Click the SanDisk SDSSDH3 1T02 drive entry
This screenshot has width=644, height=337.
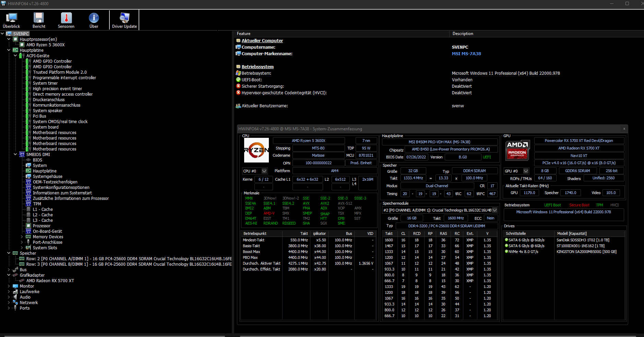coord(583,240)
